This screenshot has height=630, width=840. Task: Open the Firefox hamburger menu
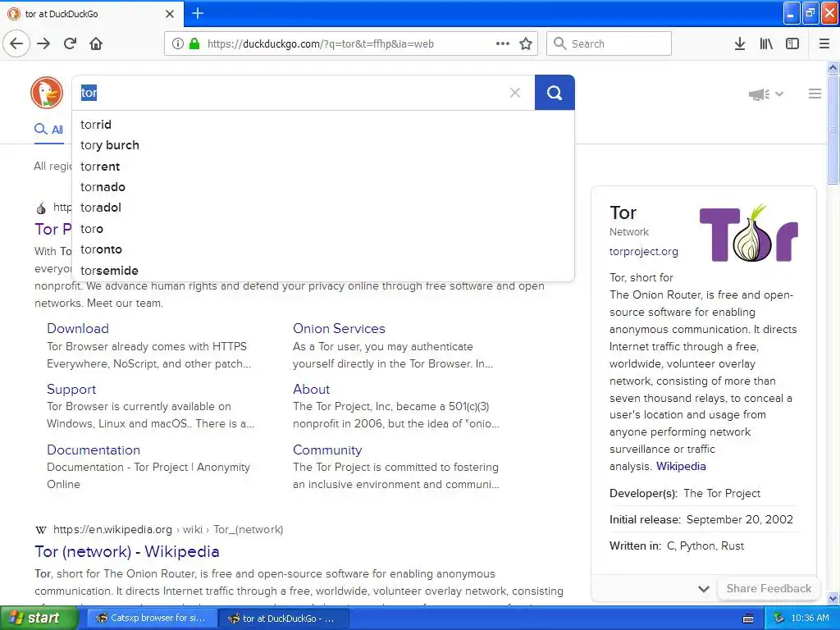[824, 43]
